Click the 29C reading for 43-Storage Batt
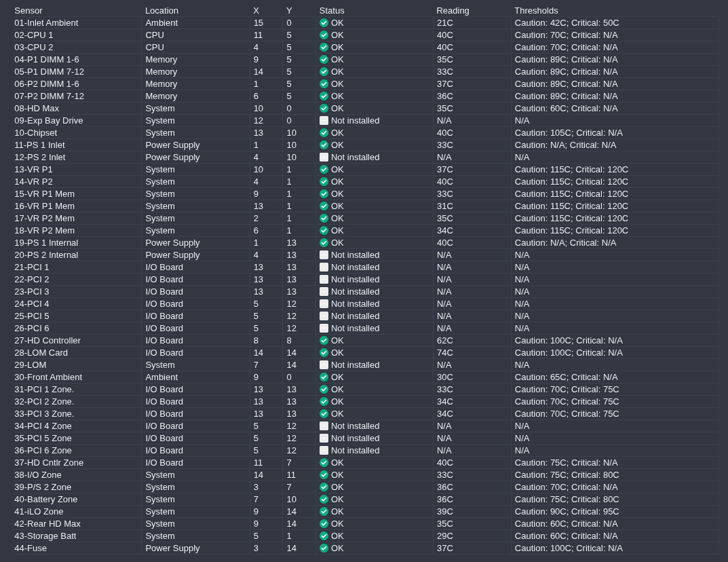This screenshot has height=562, width=728. click(445, 536)
